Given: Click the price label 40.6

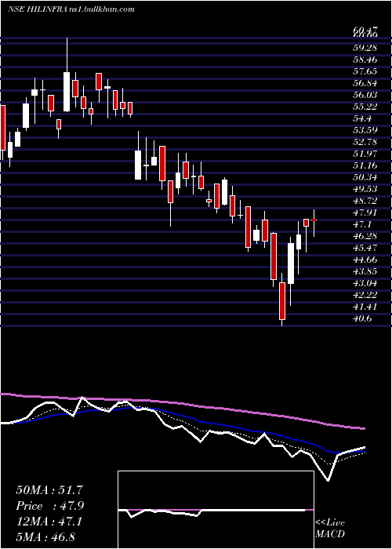Looking at the screenshot, I should pos(362,318).
